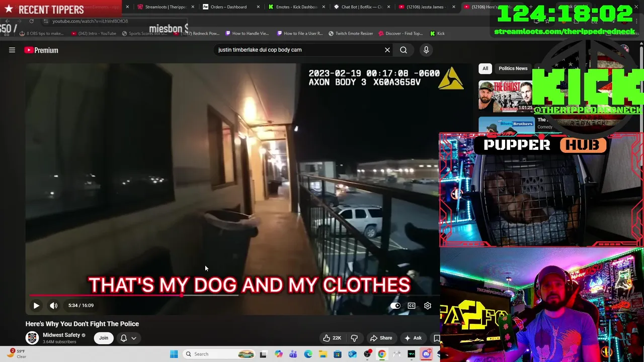The image size is (644, 362).
Task: Ask about this video
Action: click(x=413, y=338)
